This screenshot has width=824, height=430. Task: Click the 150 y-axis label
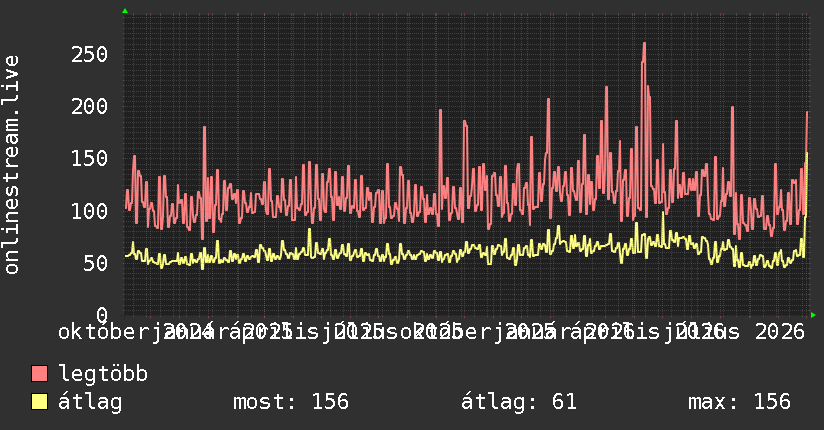pos(89,159)
